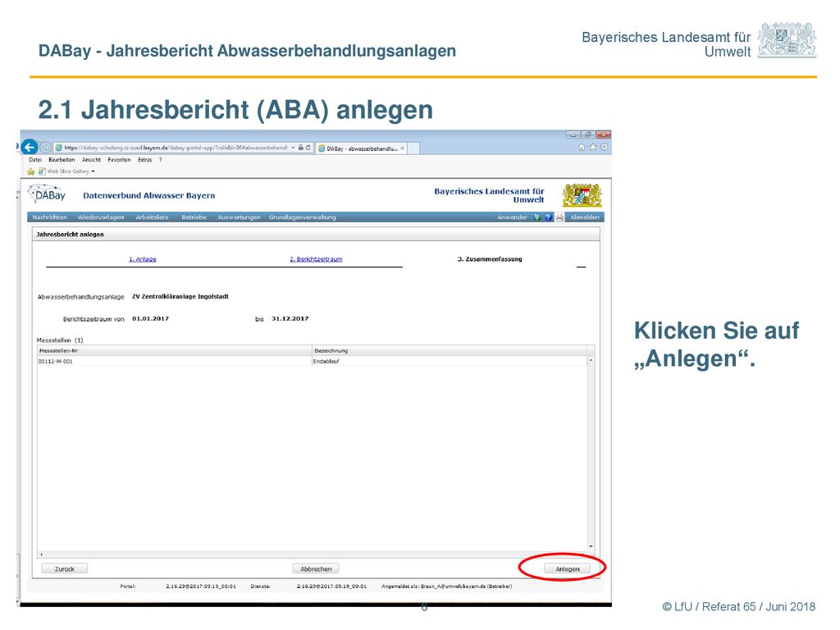Open the Nachrichten menu item

click(x=49, y=217)
